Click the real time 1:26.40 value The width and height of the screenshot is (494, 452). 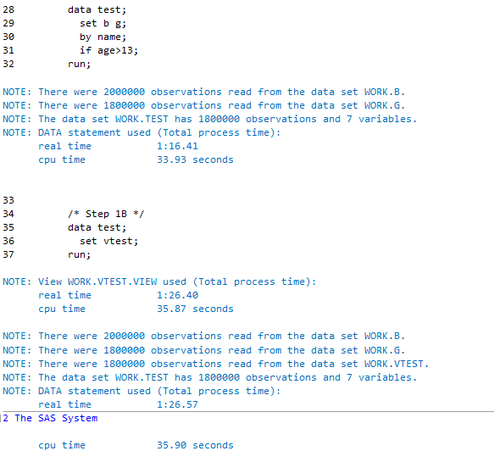point(177,295)
